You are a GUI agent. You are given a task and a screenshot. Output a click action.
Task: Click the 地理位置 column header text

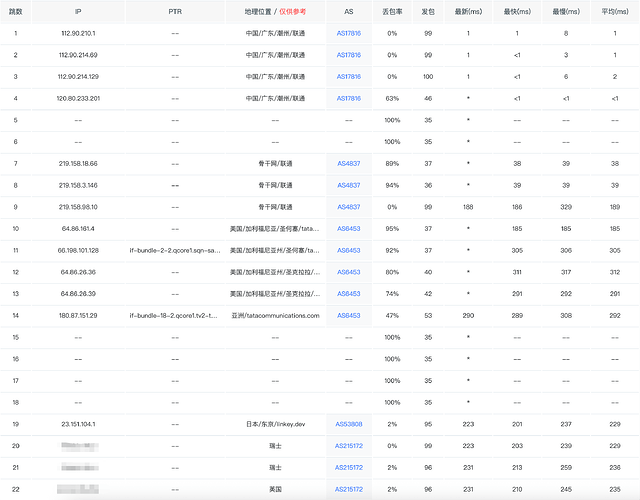258,12
